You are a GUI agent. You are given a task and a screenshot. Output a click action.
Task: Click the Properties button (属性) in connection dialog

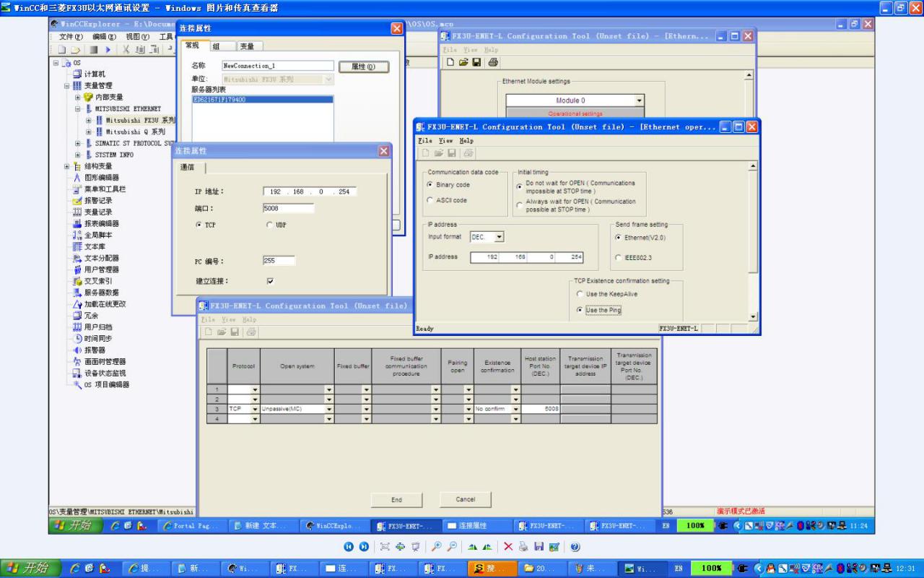click(x=364, y=66)
